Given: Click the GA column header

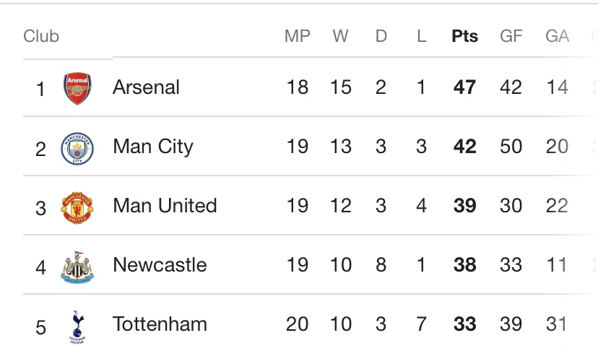Looking at the screenshot, I should 557,36.
